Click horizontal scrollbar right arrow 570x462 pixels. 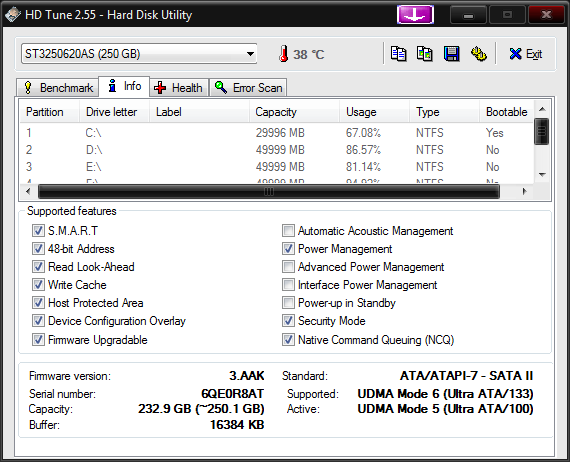point(525,191)
